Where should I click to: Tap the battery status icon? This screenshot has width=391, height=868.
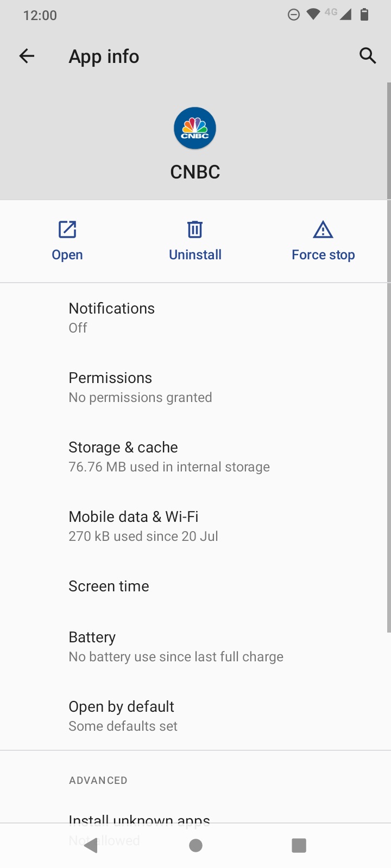364,15
